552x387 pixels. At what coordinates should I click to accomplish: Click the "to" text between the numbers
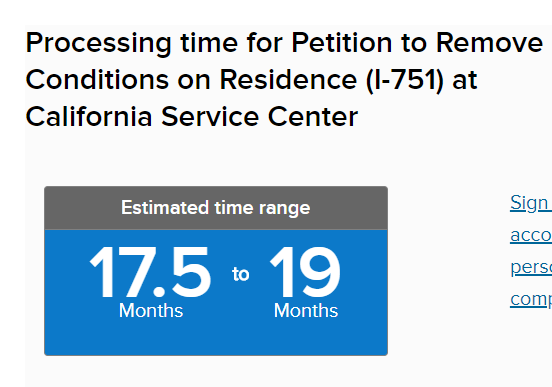click(x=240, y=274)
